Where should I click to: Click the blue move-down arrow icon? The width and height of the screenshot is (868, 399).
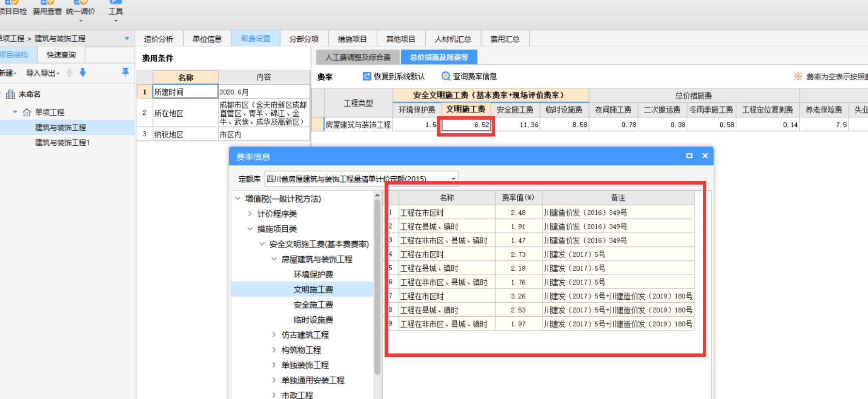(83, 73)
